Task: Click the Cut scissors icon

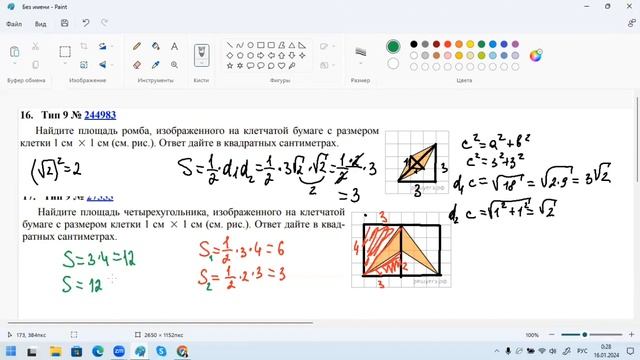Action: pos(36,46)
